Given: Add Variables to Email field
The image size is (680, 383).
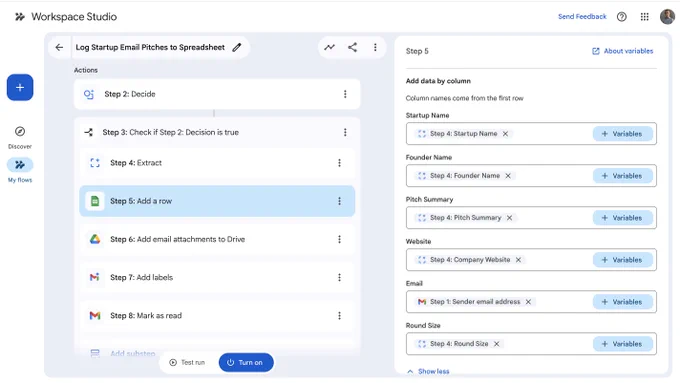Looking at the screenshot, I should (623, 302).
